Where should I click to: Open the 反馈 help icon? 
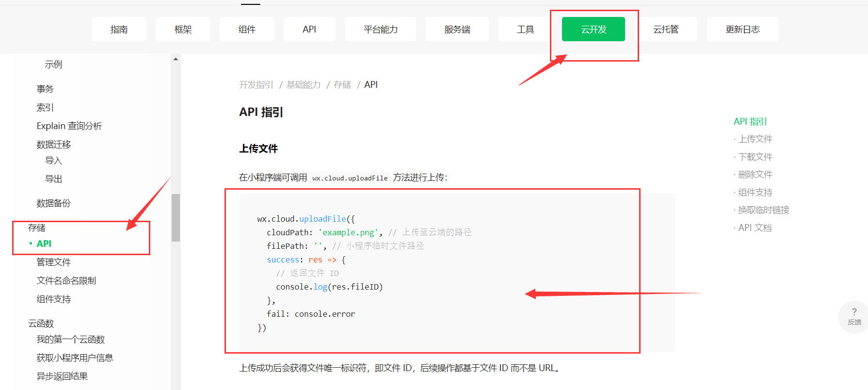click(x=854, y=316)
